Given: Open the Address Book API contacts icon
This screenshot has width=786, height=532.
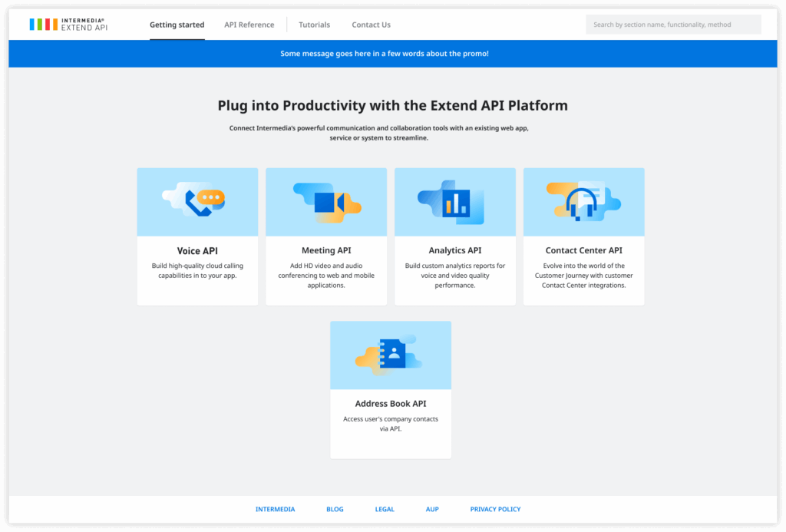Looking at the screenshot, I should pos(389,354).
